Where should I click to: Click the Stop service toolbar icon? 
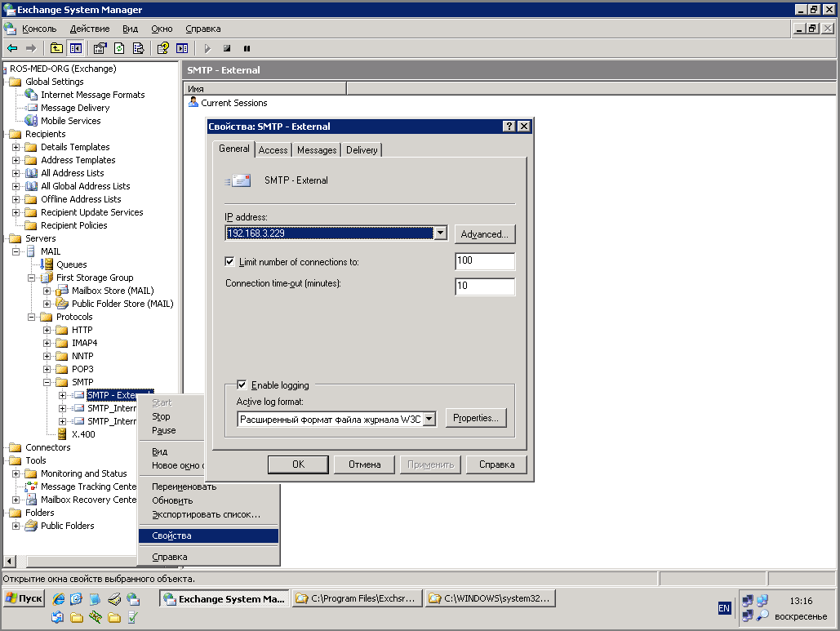coord(227,48)
